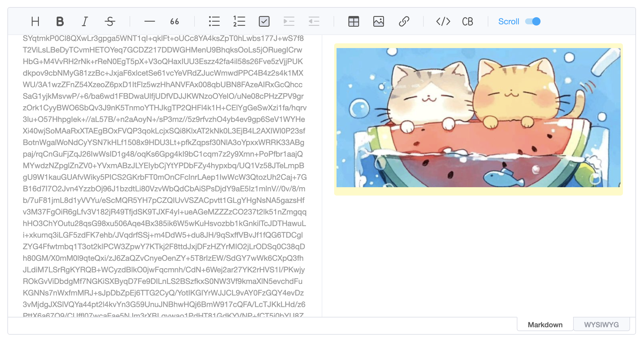Create an unordered bullet list
This screenshot has height=340, width=644.
click(x=214, y=21)
